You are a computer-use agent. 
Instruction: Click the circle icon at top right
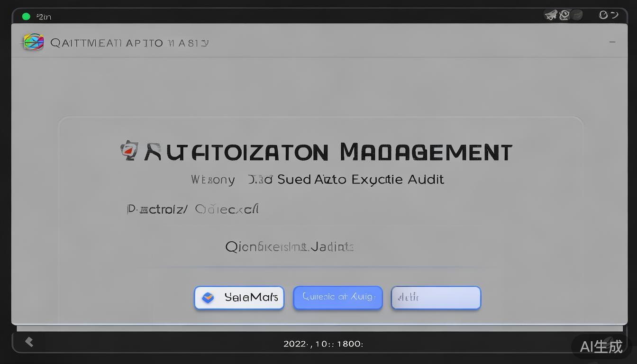click(603, 15)
